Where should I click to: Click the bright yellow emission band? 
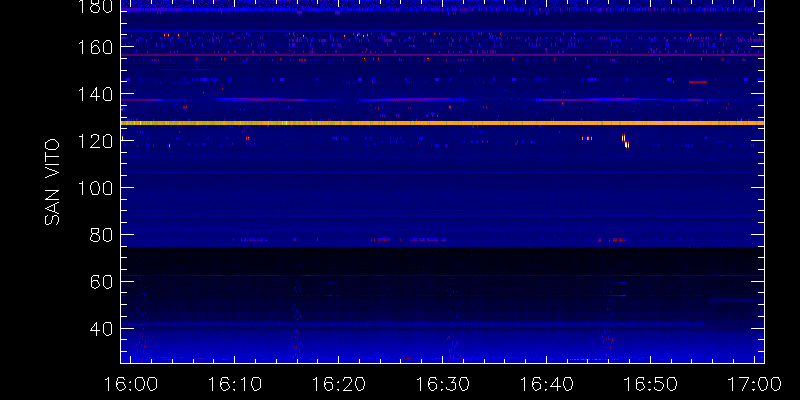(x=442, y=123)
